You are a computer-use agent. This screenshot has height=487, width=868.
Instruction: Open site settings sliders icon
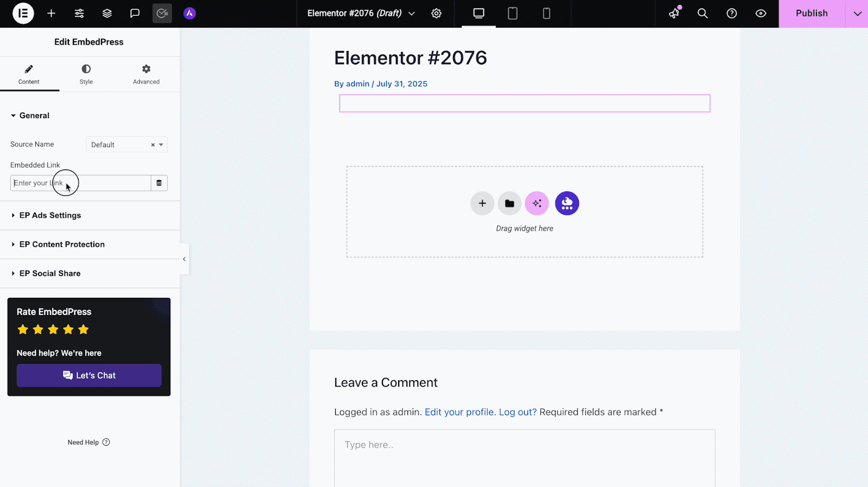pyautogui.click(x=79, y=13)
